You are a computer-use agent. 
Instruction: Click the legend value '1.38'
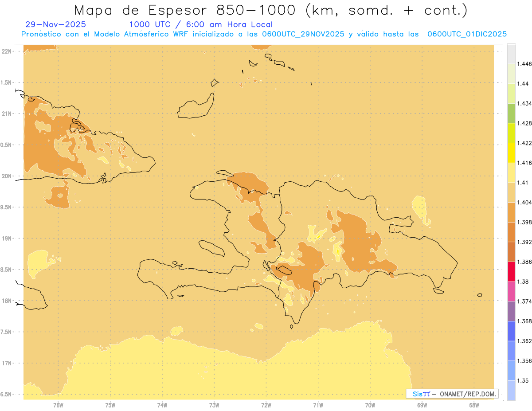click(523, 282)
